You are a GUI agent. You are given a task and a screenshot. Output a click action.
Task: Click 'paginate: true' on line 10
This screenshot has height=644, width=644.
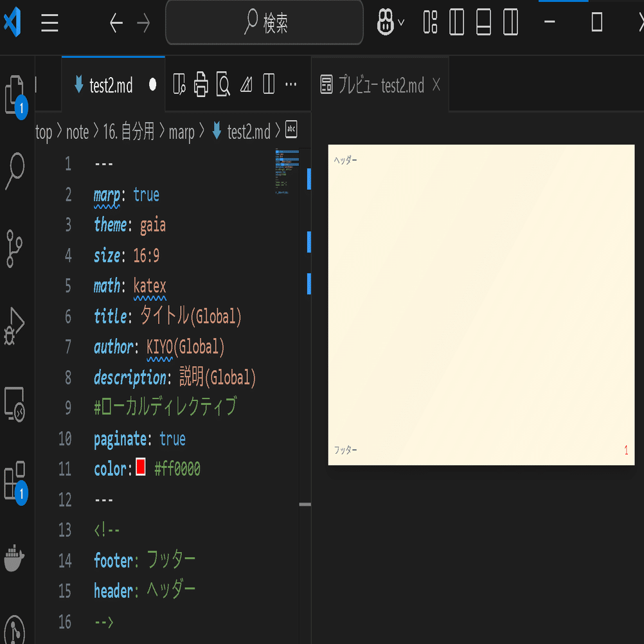coord(139,439)
